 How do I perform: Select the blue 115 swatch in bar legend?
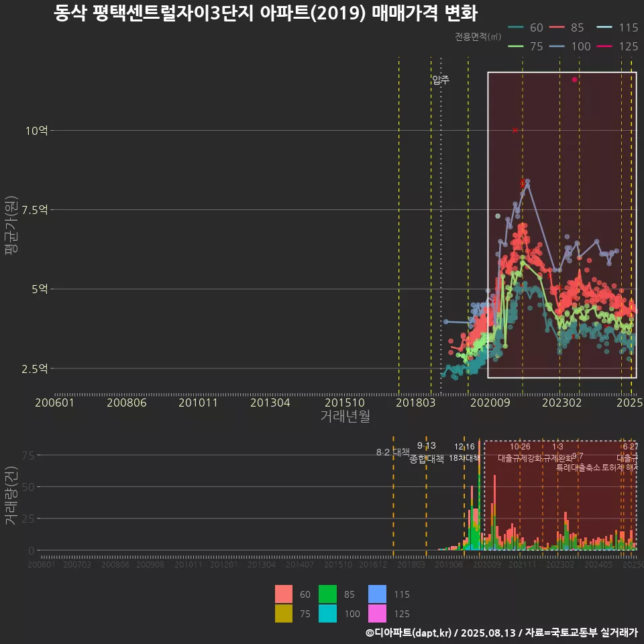click(x=378, y=594)
